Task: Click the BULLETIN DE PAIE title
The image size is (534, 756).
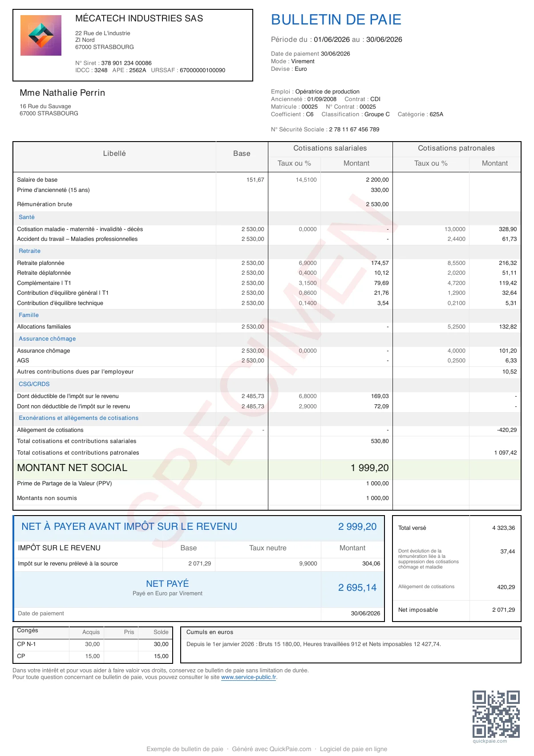Action: point(336,20)
